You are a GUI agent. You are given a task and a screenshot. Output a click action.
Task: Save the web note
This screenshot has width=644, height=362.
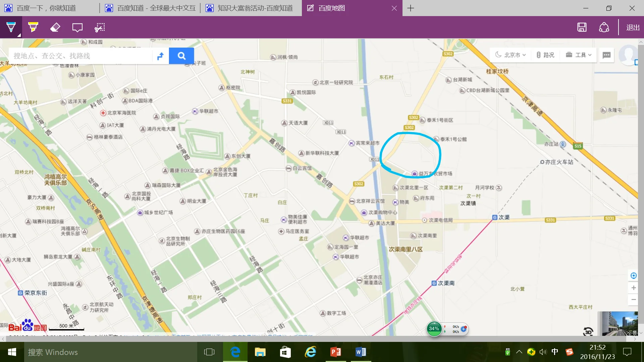[x=582, y=27]
